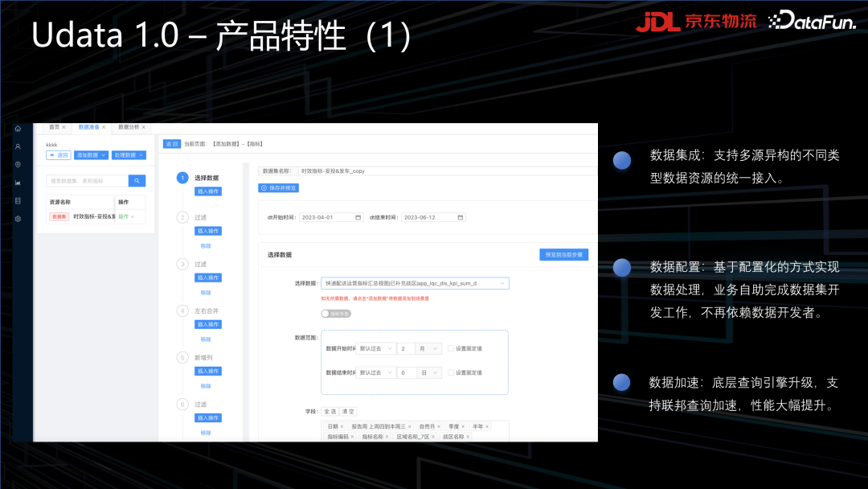
Task: Open the 月 unit dropdown
Action: click(428, 348)
